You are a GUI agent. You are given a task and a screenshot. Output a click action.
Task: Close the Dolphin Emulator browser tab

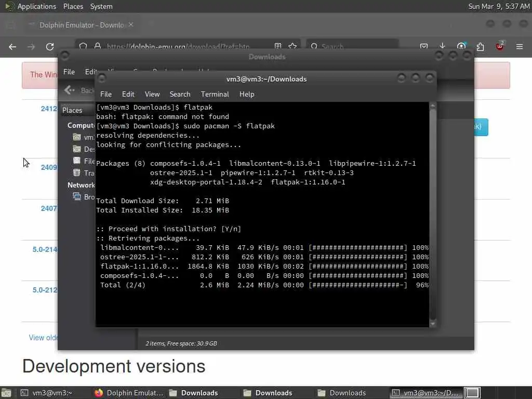point(131,25)
